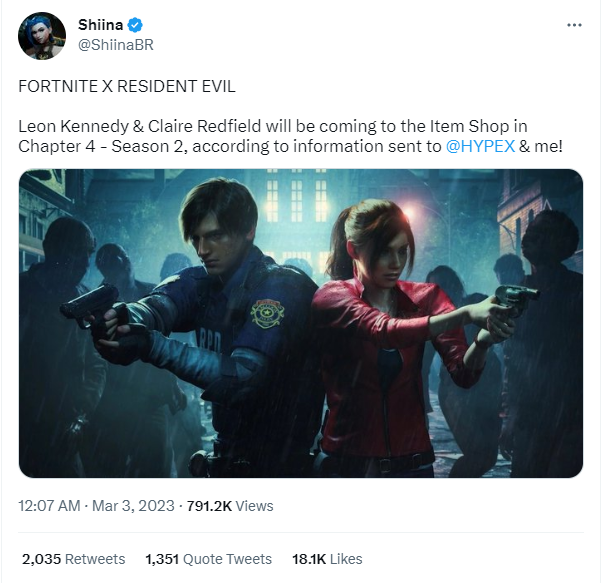The image size is (602, 583).
Task: Open the Resident Evil tweet image
Action: point(300,322)
